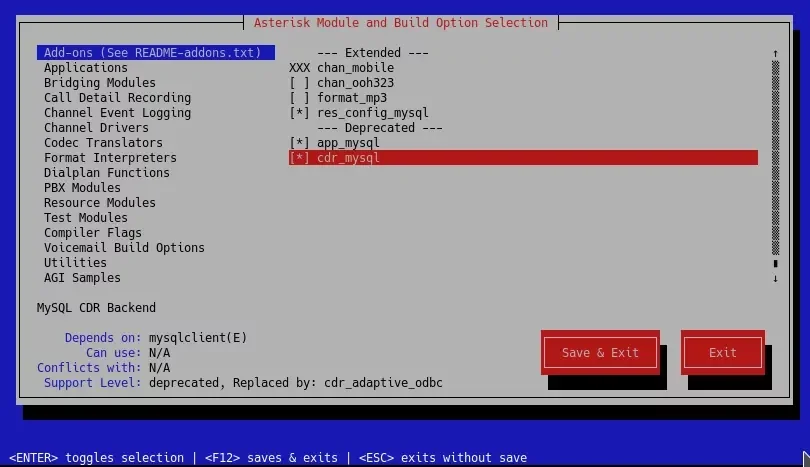810x467 pixels.
Task: Click the scroll up arrow
Action: (x=775, y=53)
